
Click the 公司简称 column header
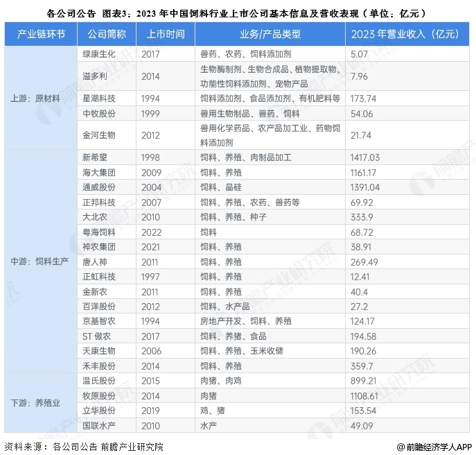(107, 34)
